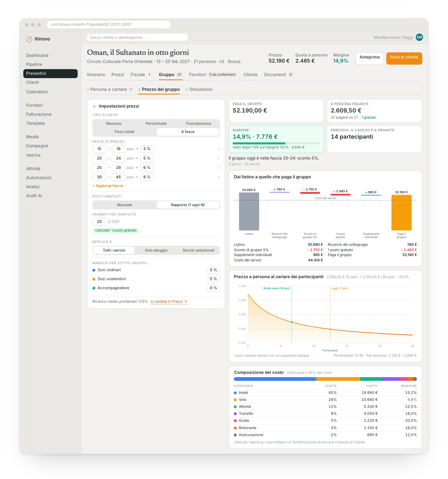This screenshot has width=448, height=479.
Task: Open the SM user avatar
Action: (x=419, y=37)
